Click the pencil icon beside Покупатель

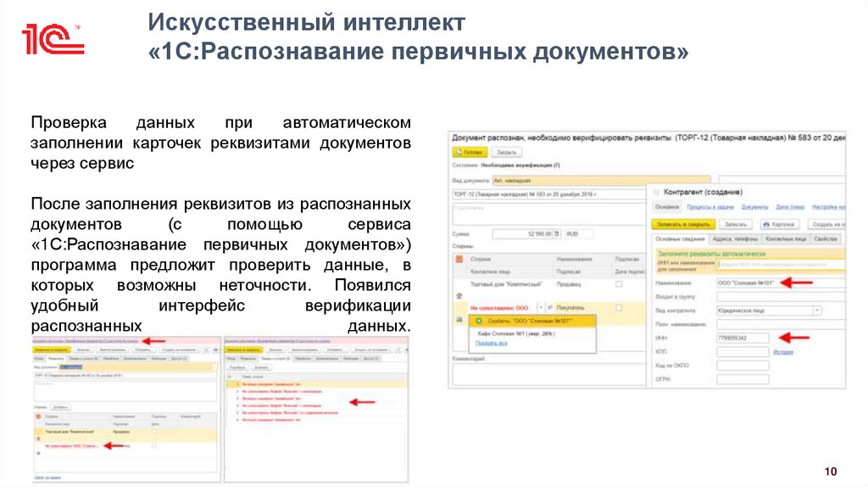pyautogui.click(x=549, y=307)
